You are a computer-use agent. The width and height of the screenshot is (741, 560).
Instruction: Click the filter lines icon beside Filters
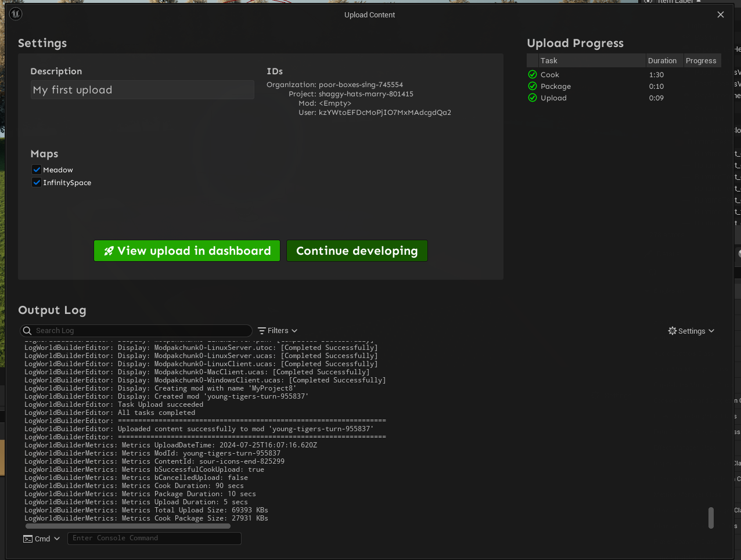point(262,331)
